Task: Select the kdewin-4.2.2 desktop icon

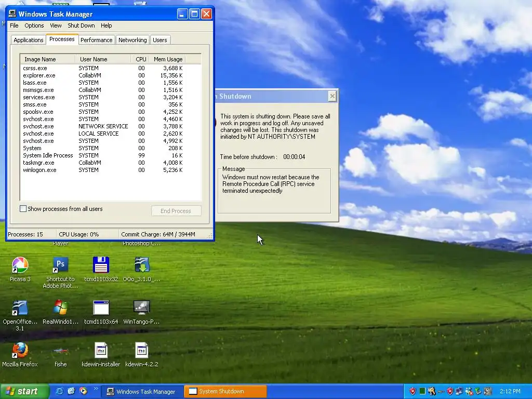Action: [x=141, y=355]
